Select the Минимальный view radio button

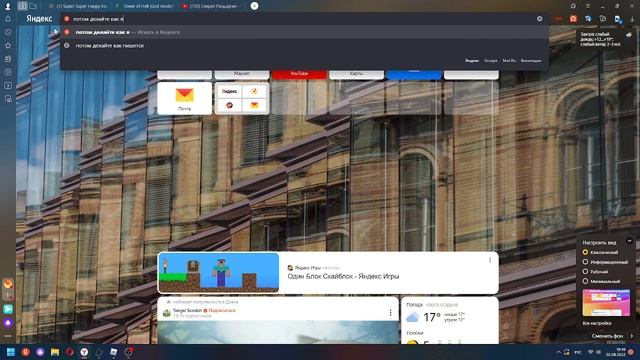click(x=585, y=281)
